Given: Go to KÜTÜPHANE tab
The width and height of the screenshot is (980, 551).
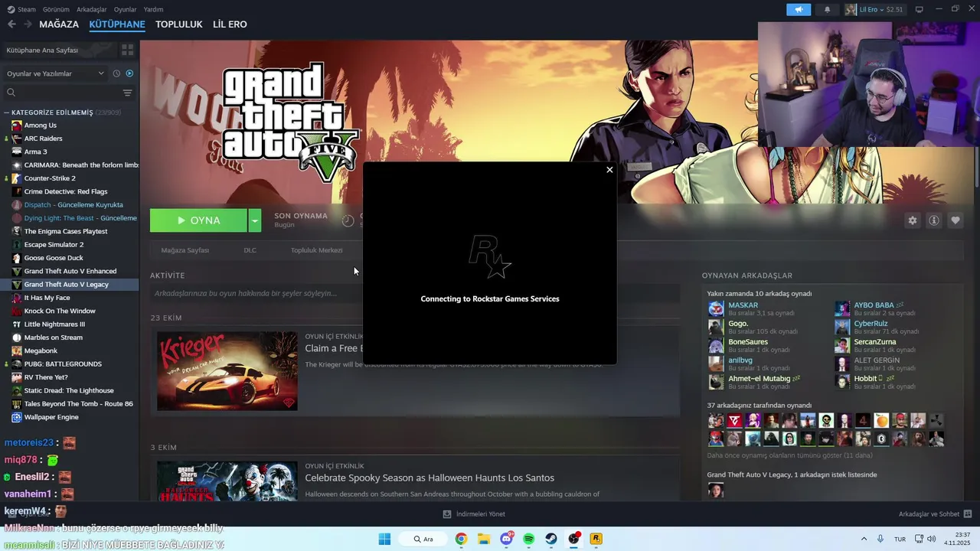Looking at the screenshot, I should click(117, 24).
